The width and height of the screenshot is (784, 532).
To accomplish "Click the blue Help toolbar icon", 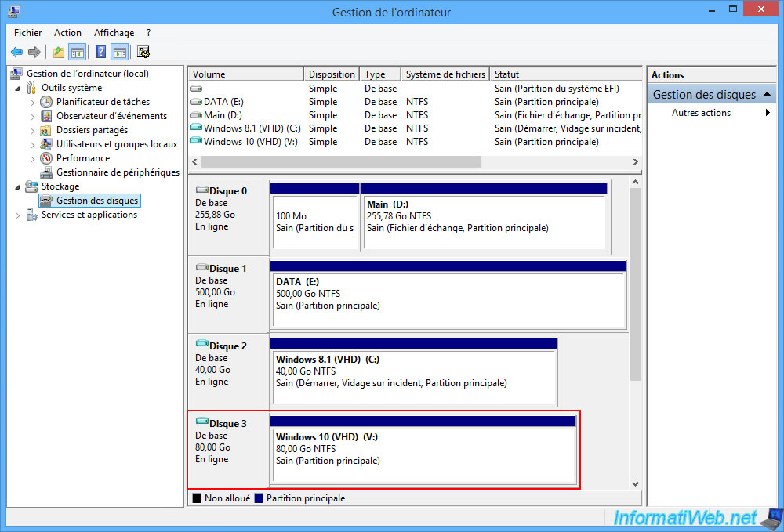I will (100, 52).
